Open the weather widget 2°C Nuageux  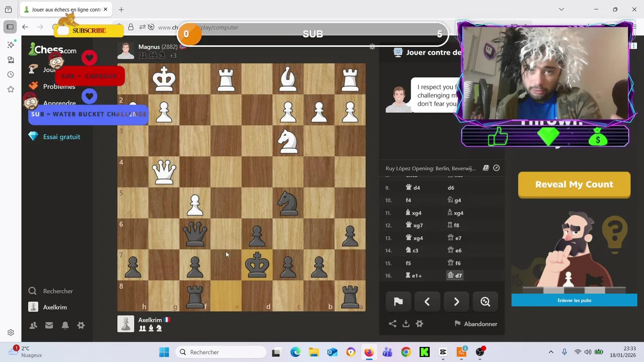(x=25, y=351)
